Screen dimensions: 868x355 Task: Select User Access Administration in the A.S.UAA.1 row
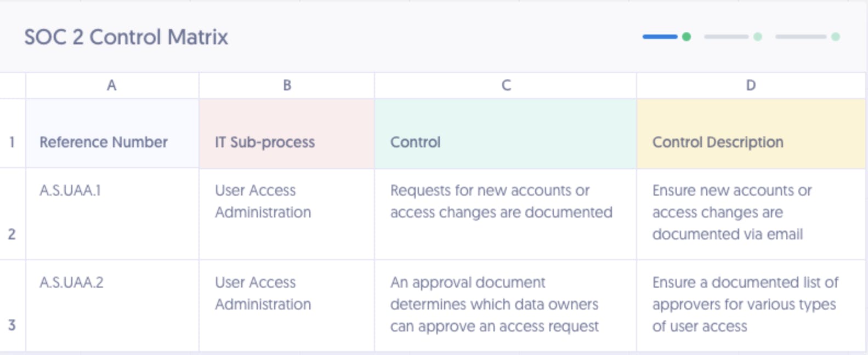pyautogui.click(x=287, y=214)
